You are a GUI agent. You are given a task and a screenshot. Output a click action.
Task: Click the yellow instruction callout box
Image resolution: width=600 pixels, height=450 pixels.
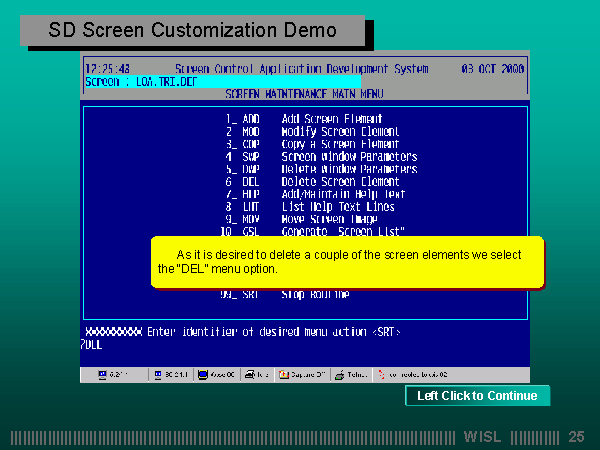click(347, 262)
